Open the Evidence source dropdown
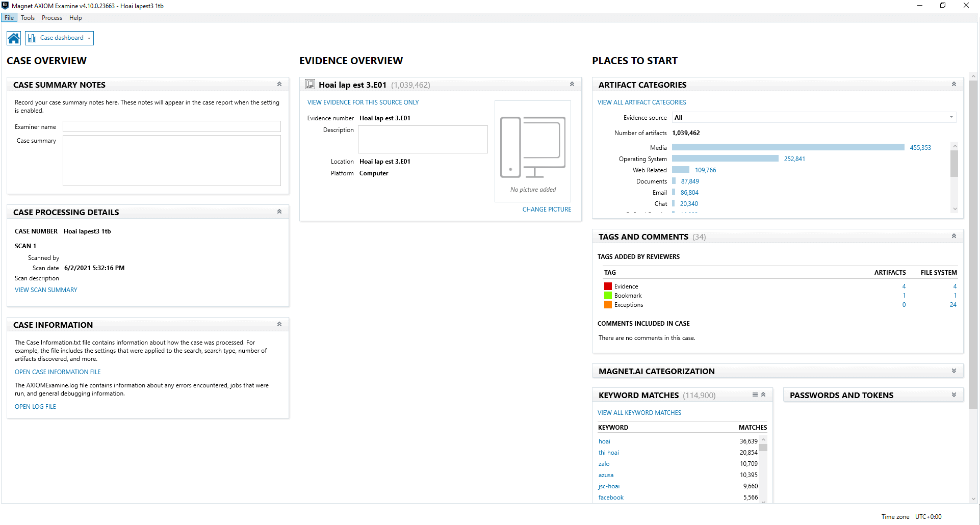Viewport: 980px width, 525px height. [814, 118]
